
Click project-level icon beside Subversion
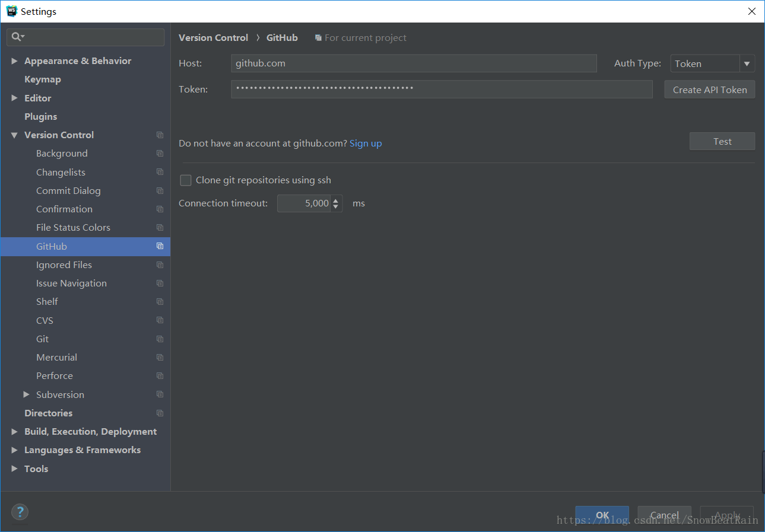click(x=160, y=394)
